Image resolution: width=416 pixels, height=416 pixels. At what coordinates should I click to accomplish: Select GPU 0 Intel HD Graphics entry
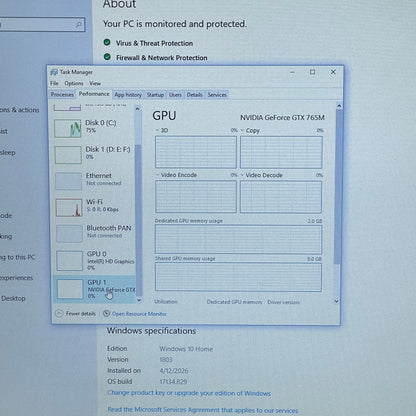tap(94, 260)
